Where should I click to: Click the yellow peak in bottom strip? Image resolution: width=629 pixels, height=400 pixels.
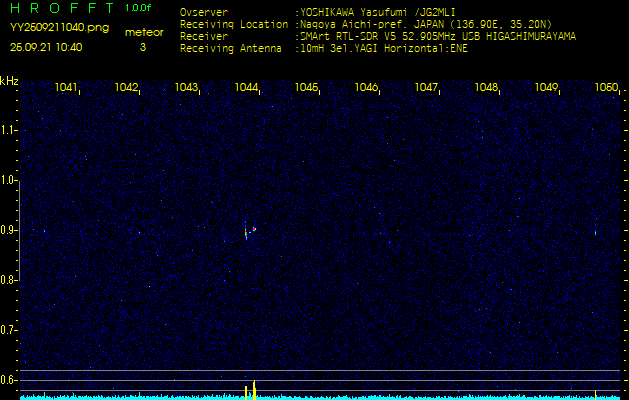254,388
